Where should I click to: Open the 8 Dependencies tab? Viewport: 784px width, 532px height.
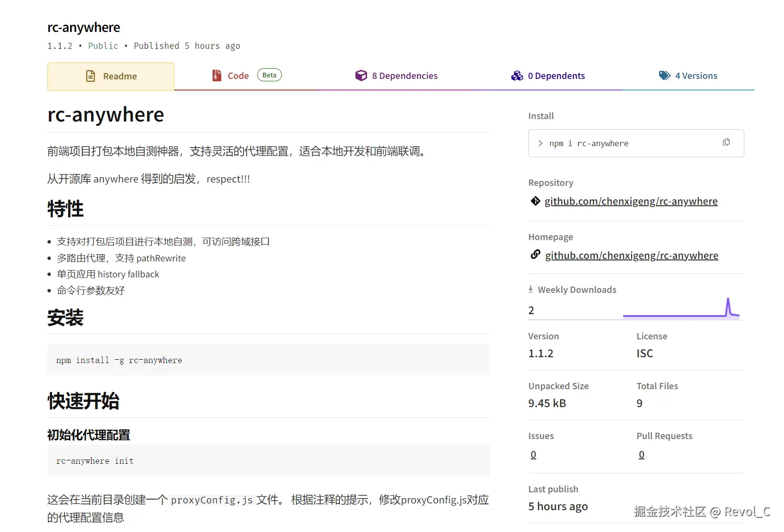tap(397, 76)
